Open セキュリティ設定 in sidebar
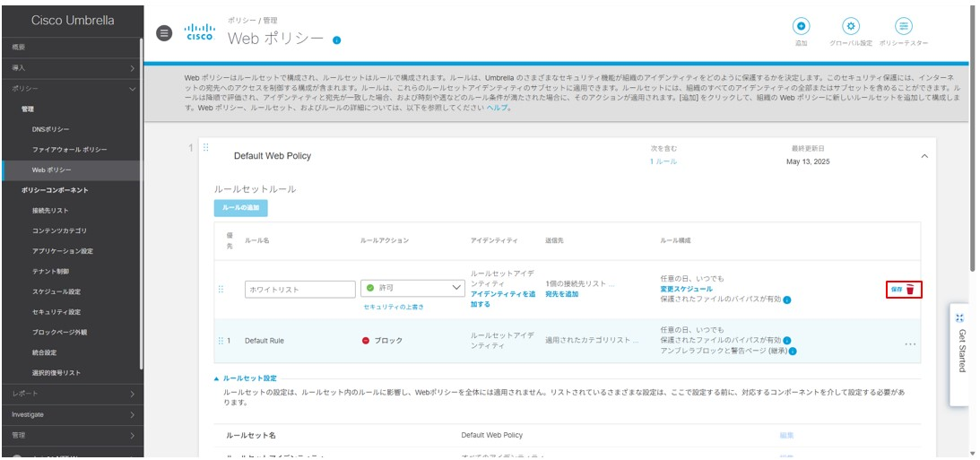 [56, 312]
